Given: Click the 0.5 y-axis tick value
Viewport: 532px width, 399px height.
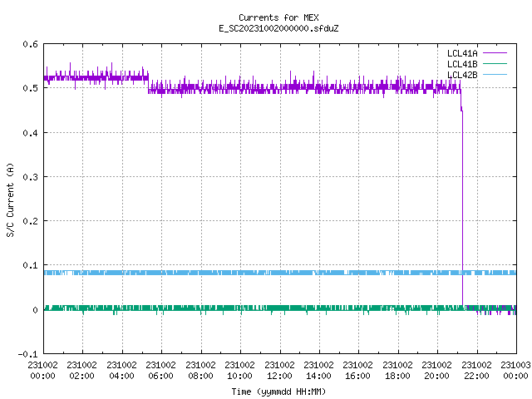Looking at the screenshot, I should coord(31,88).
